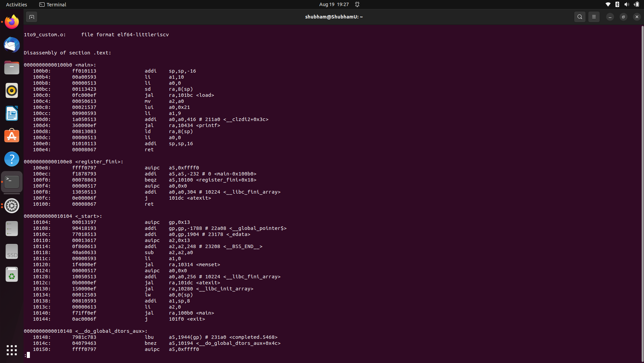The width and height of the screenshot is (644, 363).
Task: Click the date to open the calendar
Action: (x=333, y=4)
